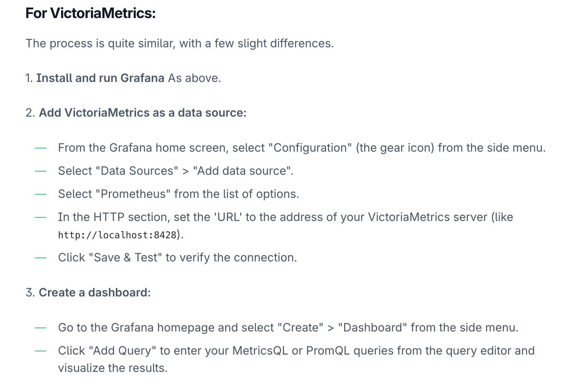Click the green dash before 'Go to the Grafana homepage'
This screenshot has width=588, height=382.
click(40, 327)
